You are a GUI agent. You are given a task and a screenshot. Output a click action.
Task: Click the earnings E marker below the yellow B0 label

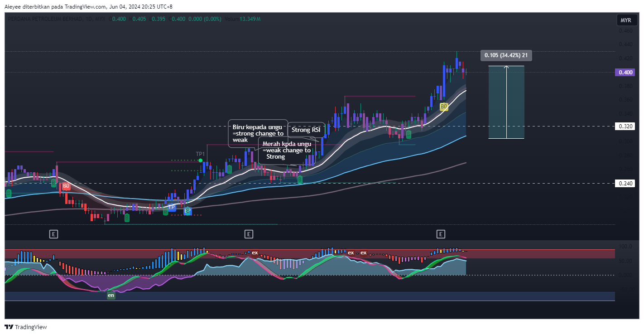(441, 234)
